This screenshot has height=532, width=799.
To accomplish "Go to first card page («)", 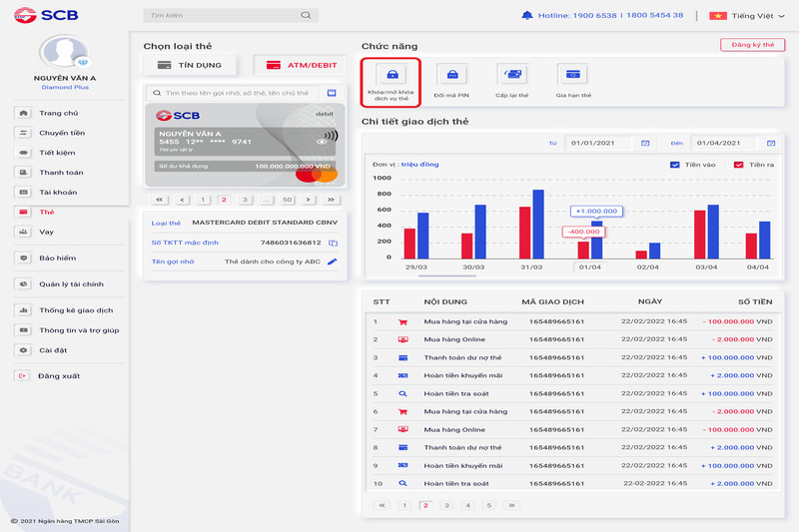I will [160, 200].
